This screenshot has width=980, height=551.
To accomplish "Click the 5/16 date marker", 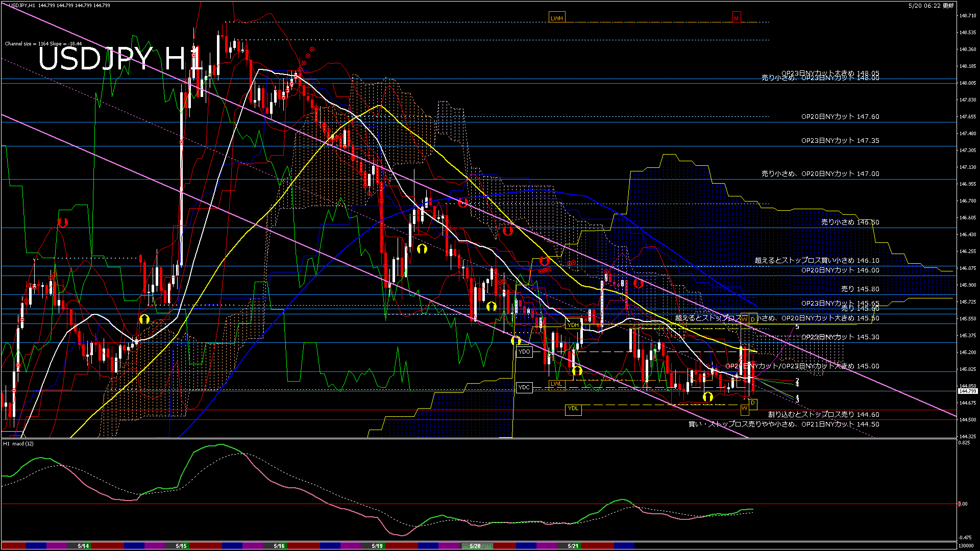I will coord(279,546).
